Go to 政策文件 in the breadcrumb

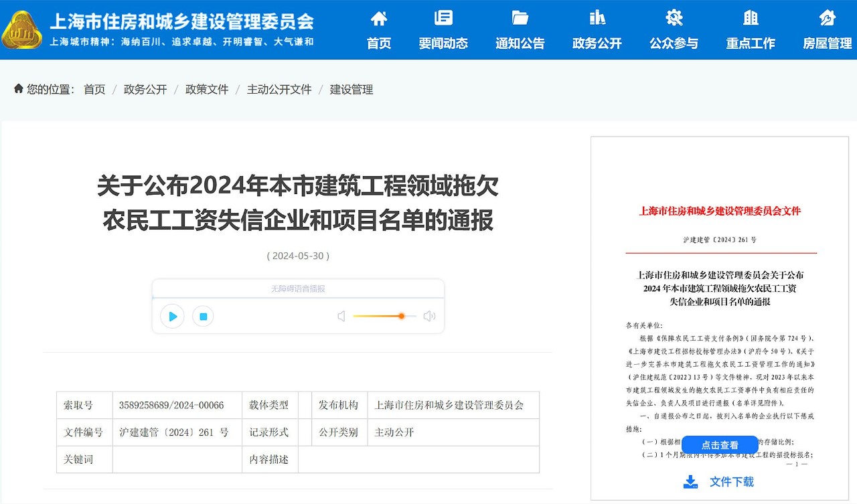point(207,90)
